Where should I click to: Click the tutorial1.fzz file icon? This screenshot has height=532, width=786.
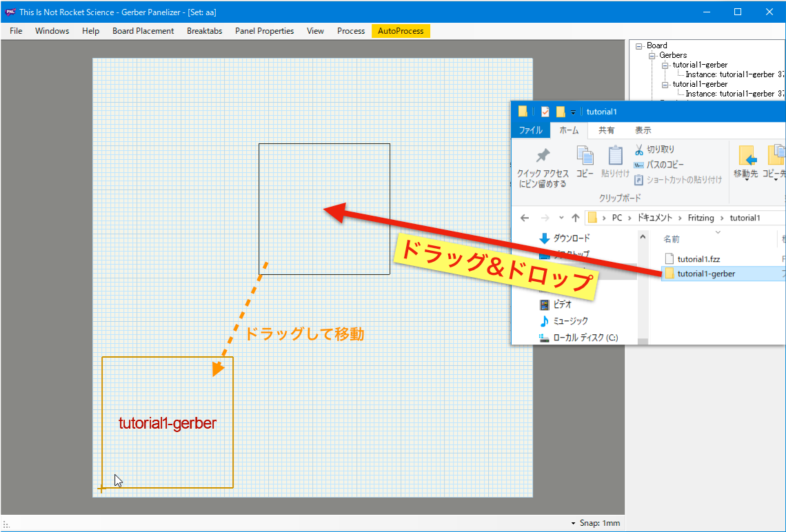point(669,259)
